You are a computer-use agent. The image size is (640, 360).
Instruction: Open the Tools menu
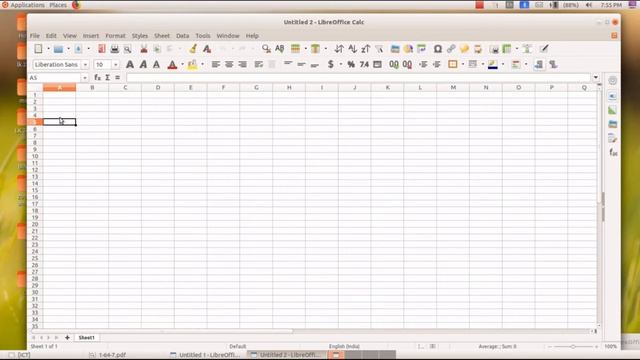point(202,36)
